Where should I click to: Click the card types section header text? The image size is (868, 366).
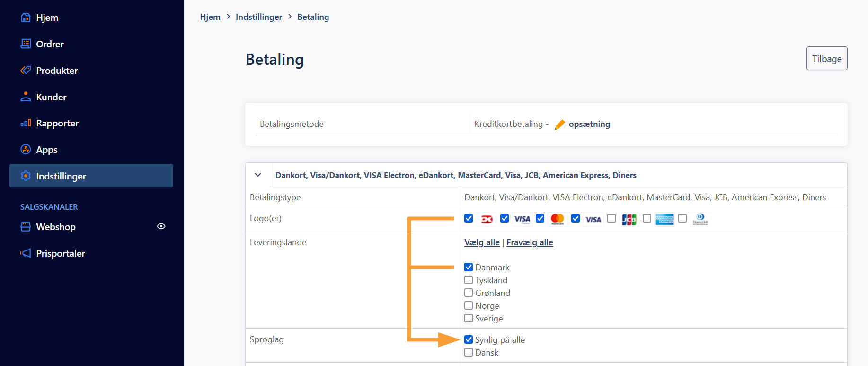click(x=456, y=175)
